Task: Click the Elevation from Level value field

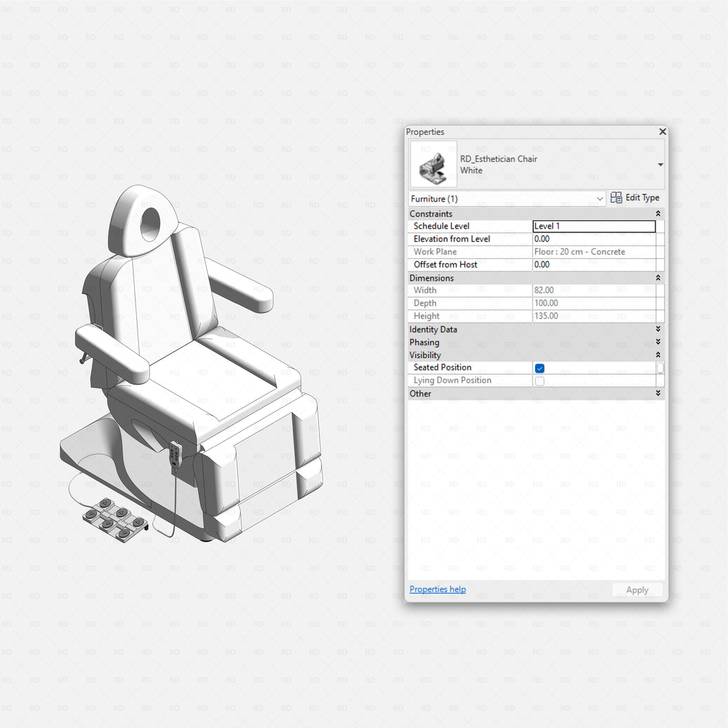Action: [594, 239]
